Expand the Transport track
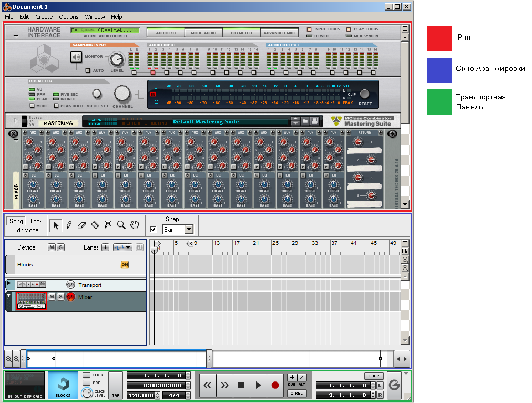532x403 pixels. click(x=8, y=284)
